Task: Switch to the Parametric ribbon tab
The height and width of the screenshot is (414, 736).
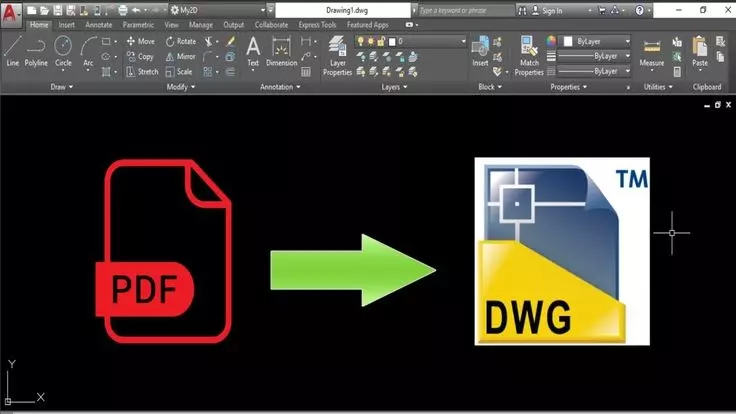Action: (138, 25)
